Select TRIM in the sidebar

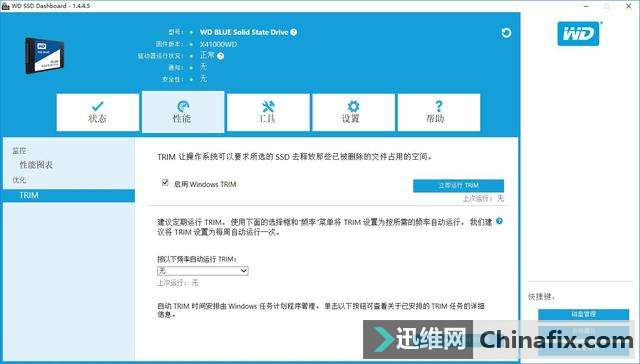[69, 195]
